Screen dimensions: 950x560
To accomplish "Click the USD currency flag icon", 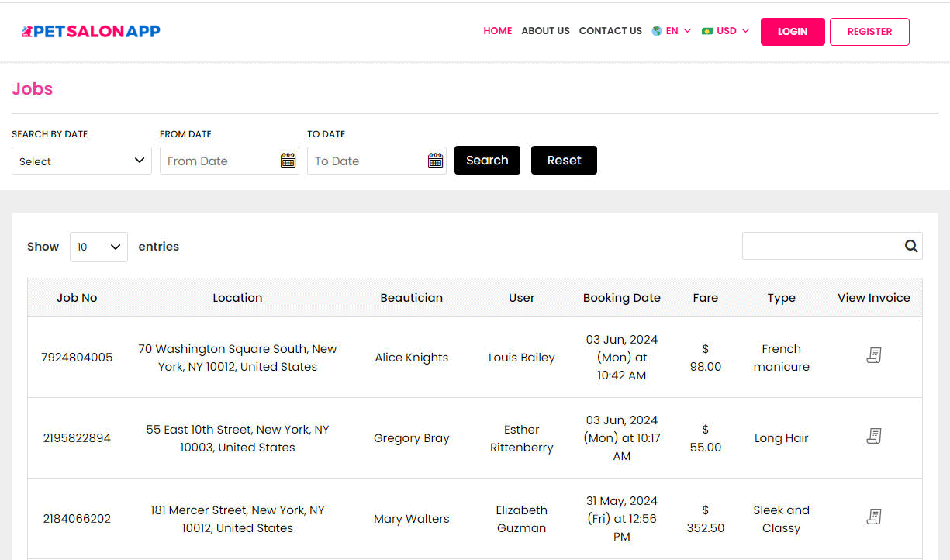I will [707, 31].
